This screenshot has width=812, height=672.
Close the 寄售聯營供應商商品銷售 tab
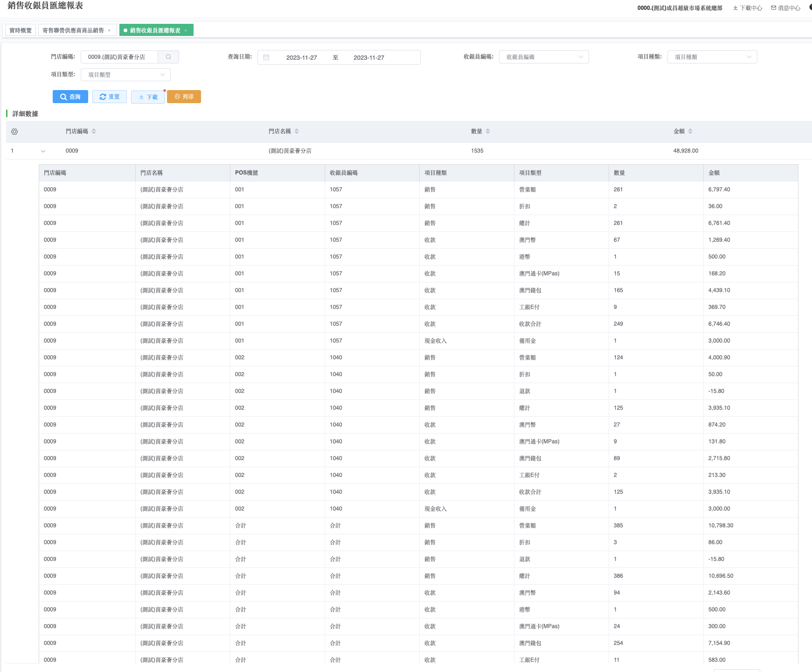[x=109, y=30]
